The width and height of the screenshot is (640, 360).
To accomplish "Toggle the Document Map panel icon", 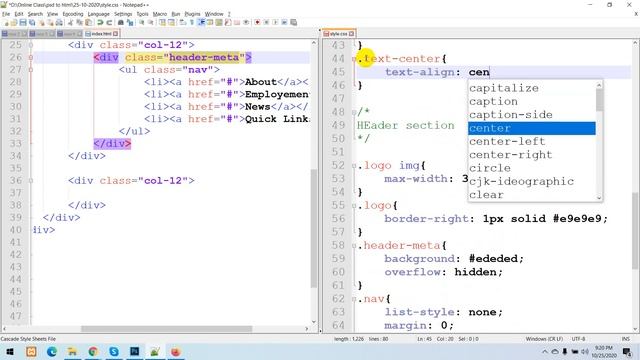I will click(x=219, y=22).
